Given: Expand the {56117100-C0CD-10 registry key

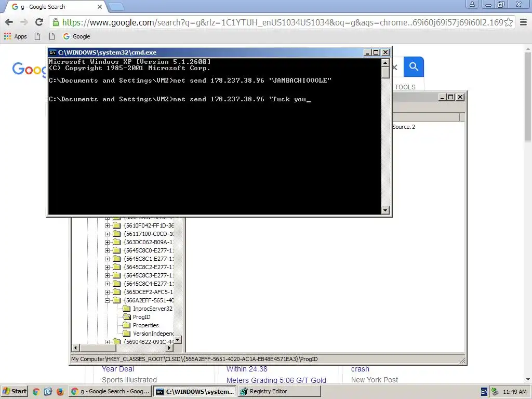Looking at the screenshot, I should (x=107, y=234).
